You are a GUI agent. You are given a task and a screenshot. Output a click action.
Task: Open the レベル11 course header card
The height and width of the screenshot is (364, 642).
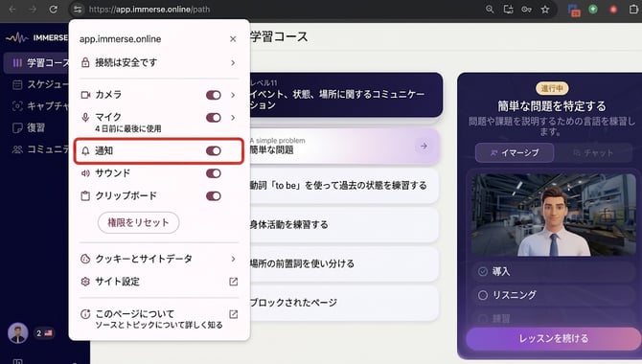(346, 95)
